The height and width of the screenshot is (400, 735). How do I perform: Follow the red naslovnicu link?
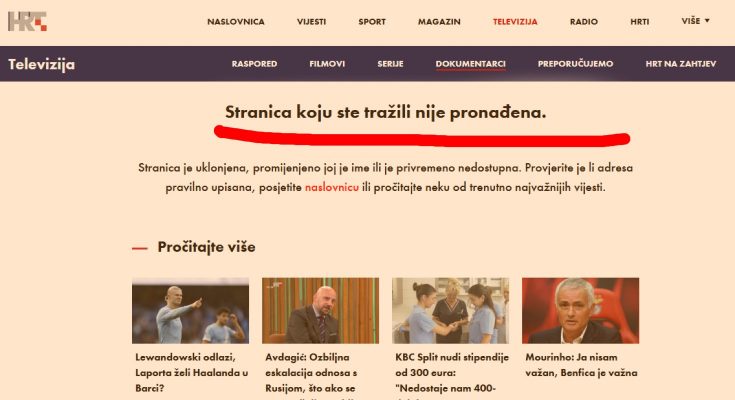click(331, 188)
